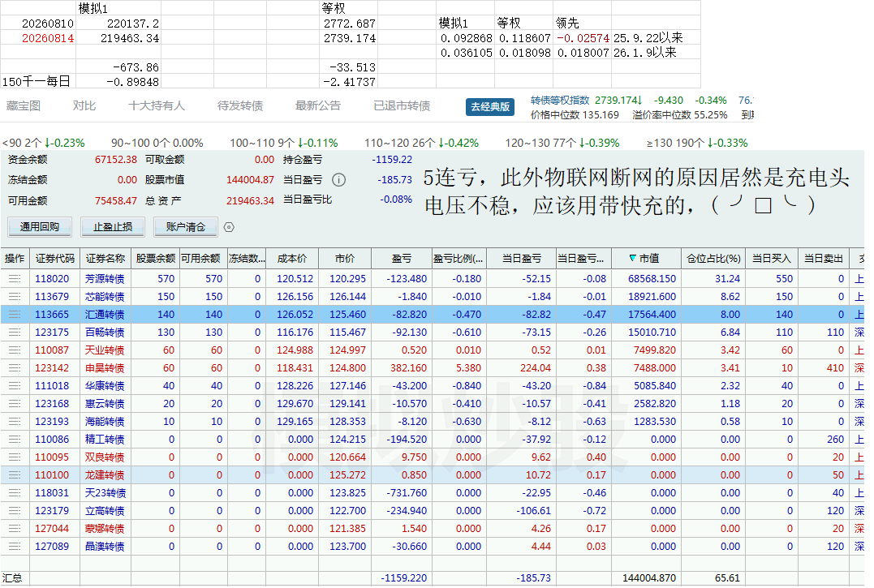Select security code 118020
The width and height of the screenshot is (874, 588).
point(52,278)
